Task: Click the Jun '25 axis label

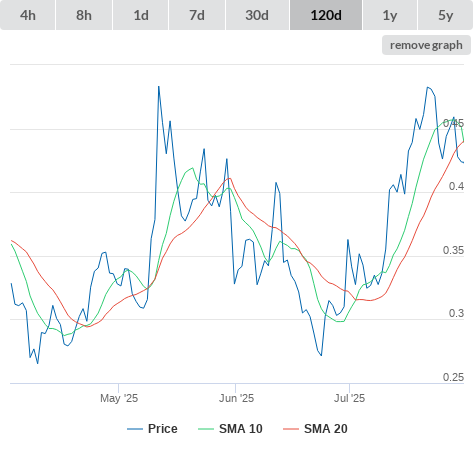Action: [x=236, y=398]
